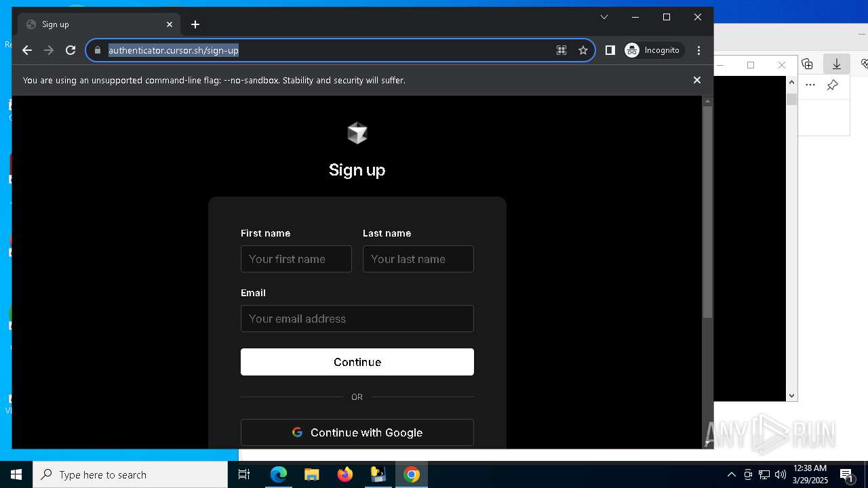The width and height of the screenshot is (868, 488).
Task: Focus the First name field
Action: [296, 259]
